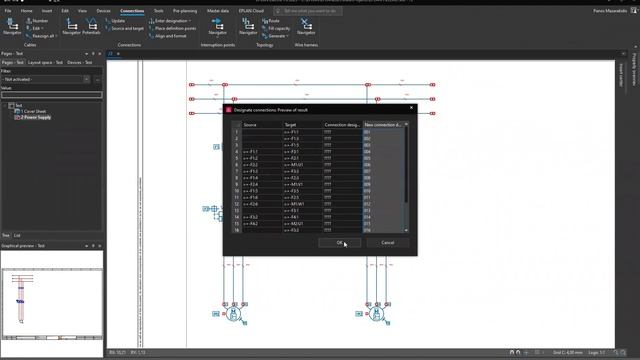The width and height of the screenshot is (640, 360).
Task: Close the Designate connections dialog
Action: coord(411,108)
